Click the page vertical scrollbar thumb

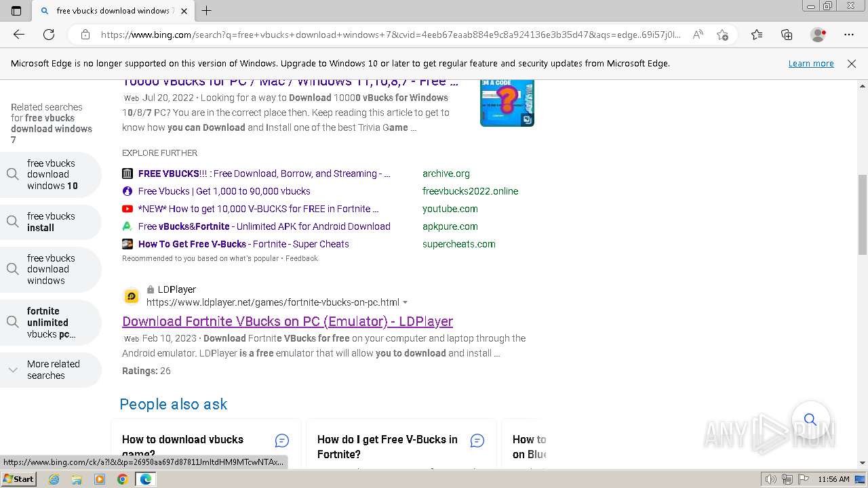[863, 214]
